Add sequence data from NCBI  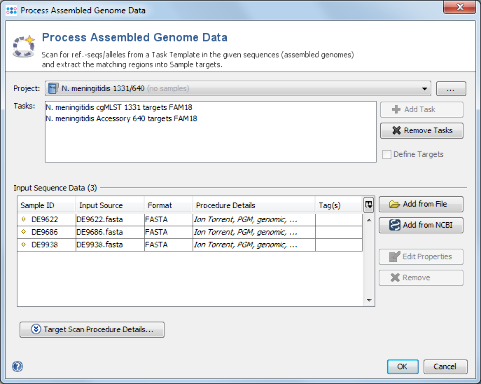click(421, 225)
